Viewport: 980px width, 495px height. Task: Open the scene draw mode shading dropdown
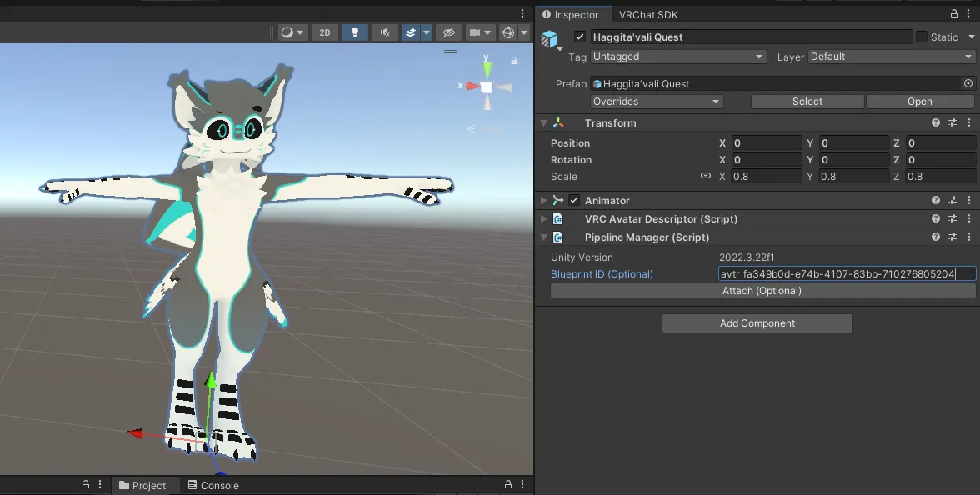(x=292, y=32)
